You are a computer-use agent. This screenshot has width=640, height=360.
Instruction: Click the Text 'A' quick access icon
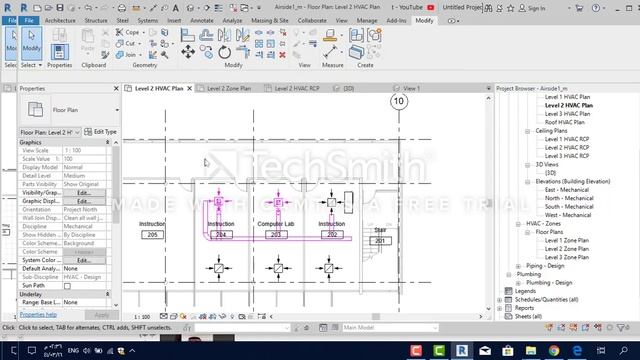(x=176, y=8)
